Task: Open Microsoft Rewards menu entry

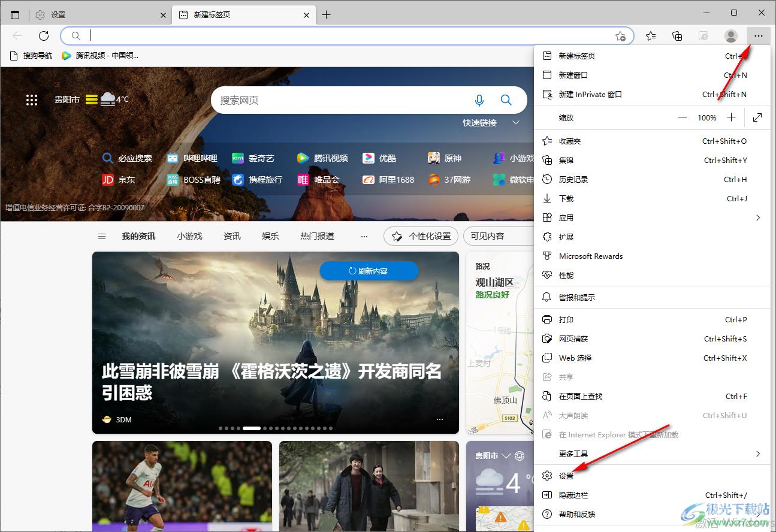Action: 652,256
